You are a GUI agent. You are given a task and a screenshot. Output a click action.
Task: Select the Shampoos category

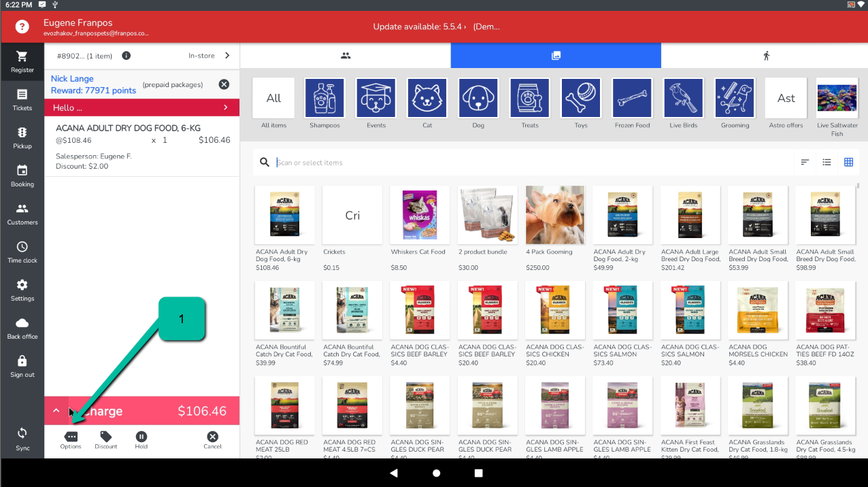(324, 103)
